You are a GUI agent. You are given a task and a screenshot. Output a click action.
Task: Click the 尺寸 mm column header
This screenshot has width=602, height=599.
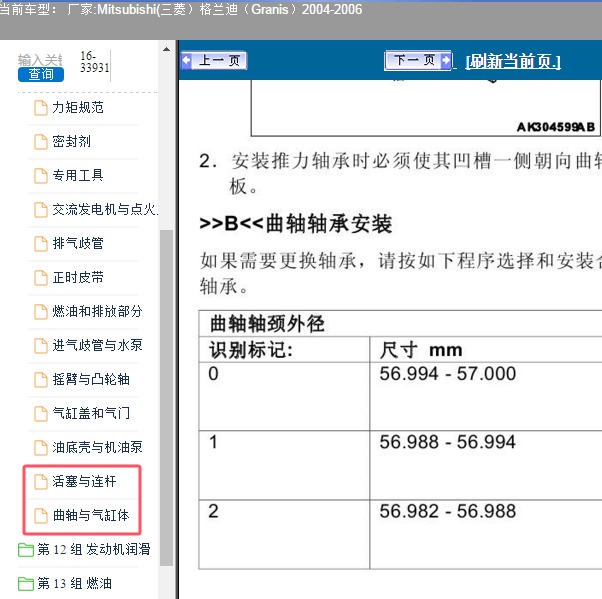pyautogui.click(x=421, y=350)
